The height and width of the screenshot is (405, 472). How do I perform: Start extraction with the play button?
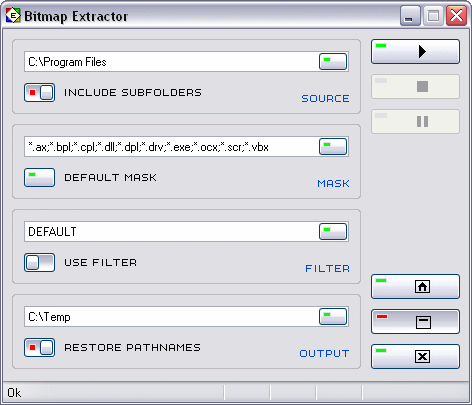point(415,52)
